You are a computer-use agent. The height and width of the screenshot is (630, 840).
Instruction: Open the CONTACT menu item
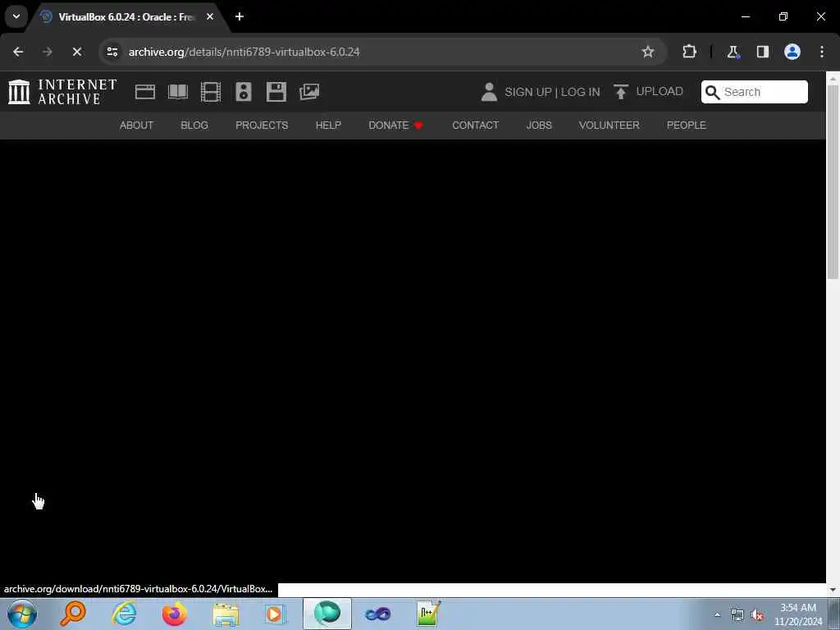475,126
